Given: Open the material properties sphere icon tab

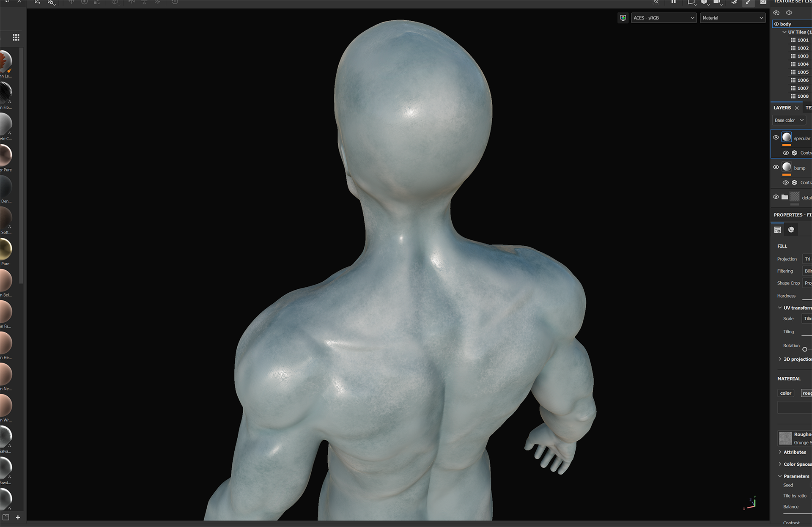Looking at the screenshot, I should click(791, 230).
